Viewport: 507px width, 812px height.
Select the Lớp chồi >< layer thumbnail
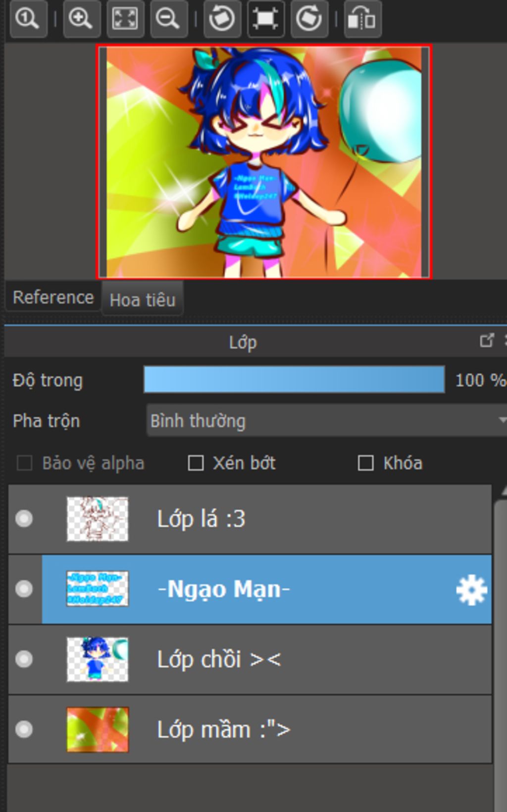point(98,660)
